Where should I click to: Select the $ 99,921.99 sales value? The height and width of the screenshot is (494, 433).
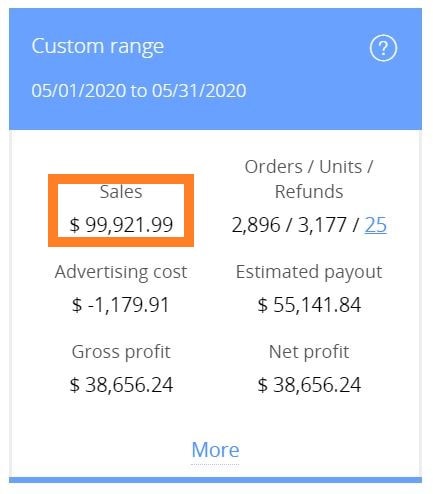[x=121, y=224]
